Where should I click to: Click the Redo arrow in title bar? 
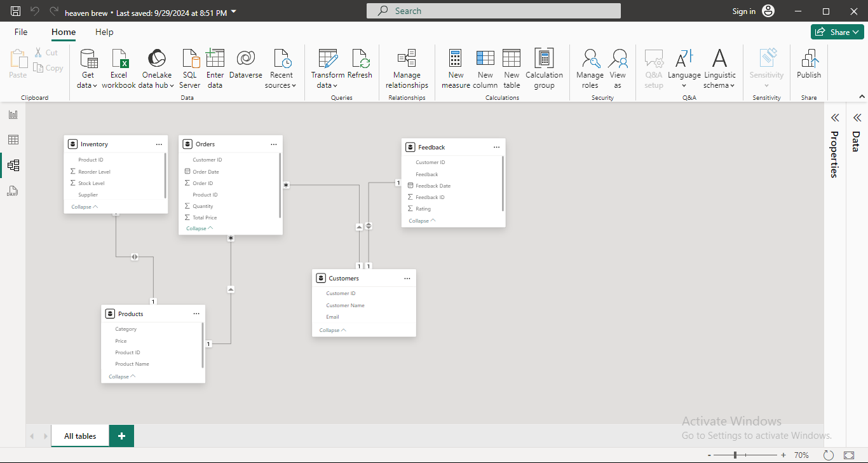[54, 11]
